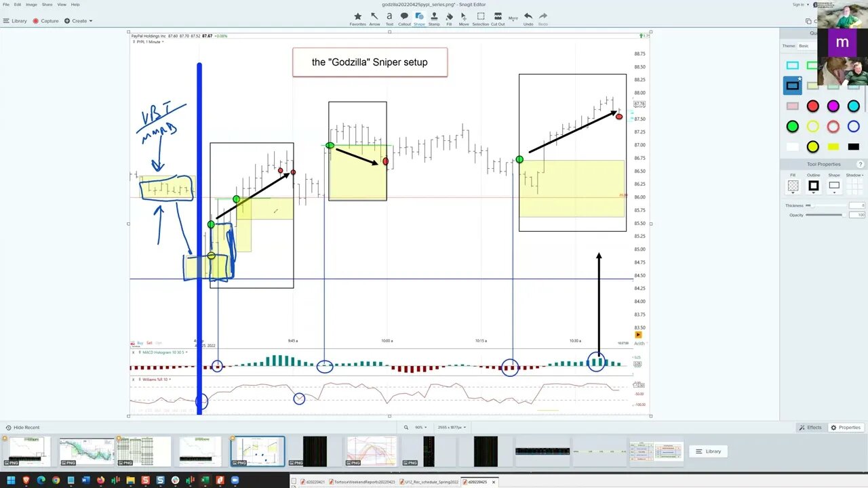This screenshot has height=488, width=868.
Task: Select the Arrow tool
Action: [374, 18]
